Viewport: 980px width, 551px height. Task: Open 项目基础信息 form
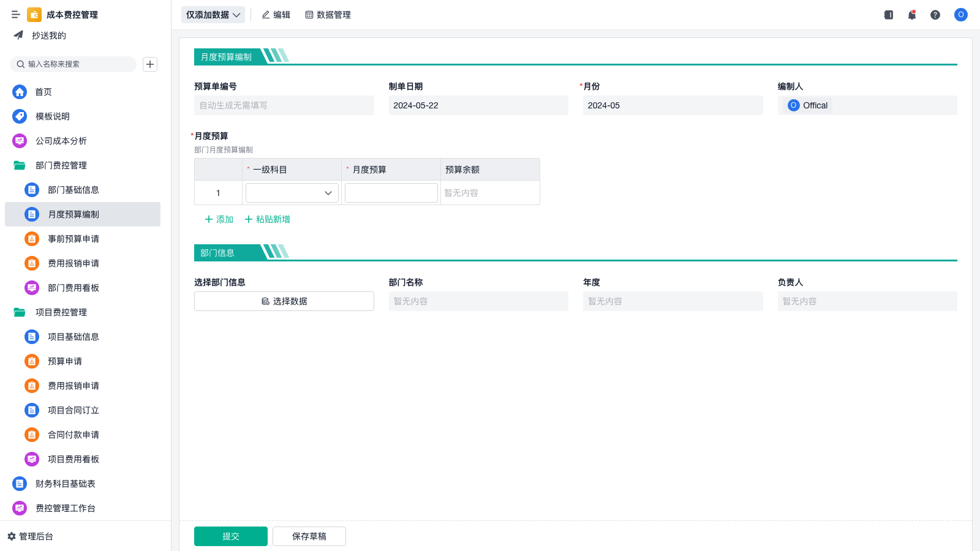[x=83, y=337]
